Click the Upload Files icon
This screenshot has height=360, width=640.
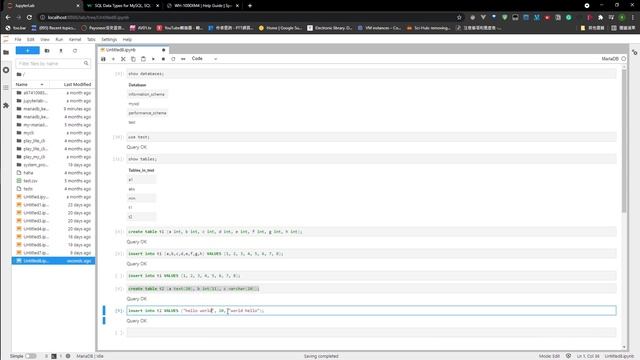click(61, 51)
